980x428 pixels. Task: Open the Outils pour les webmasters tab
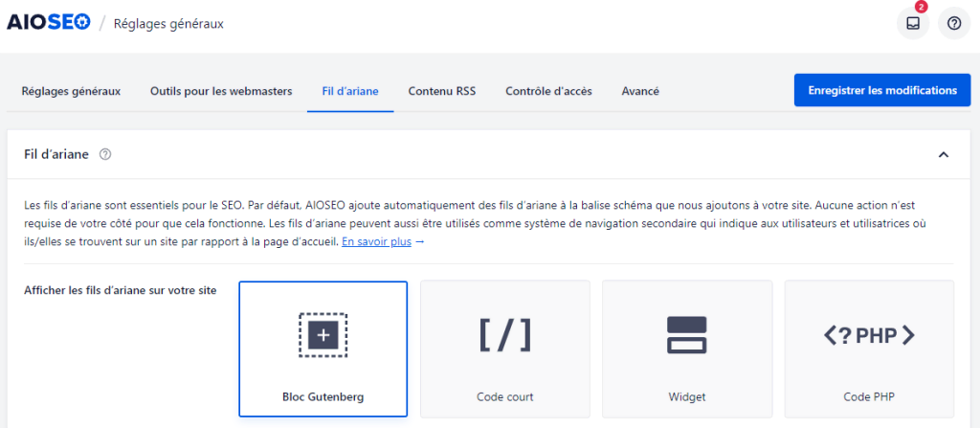coord(221,91)
